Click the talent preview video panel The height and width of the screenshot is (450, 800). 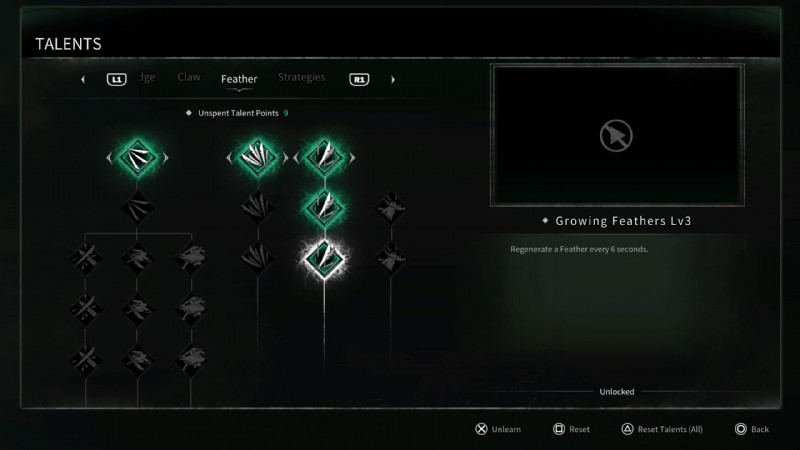click(617, 135)
